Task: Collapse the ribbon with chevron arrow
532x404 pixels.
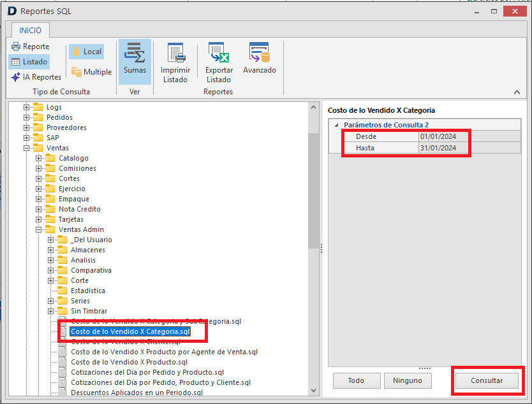Action: [x=517, y=92]
